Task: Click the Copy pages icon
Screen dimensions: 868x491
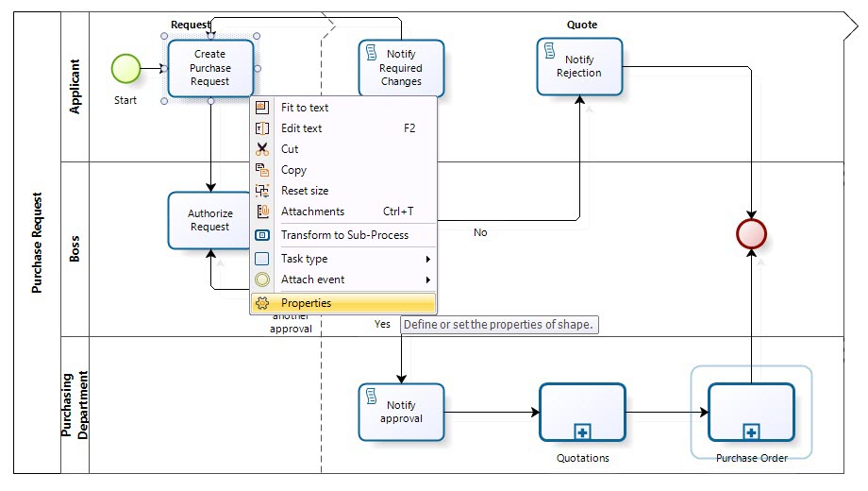Action: coord(262,170)
